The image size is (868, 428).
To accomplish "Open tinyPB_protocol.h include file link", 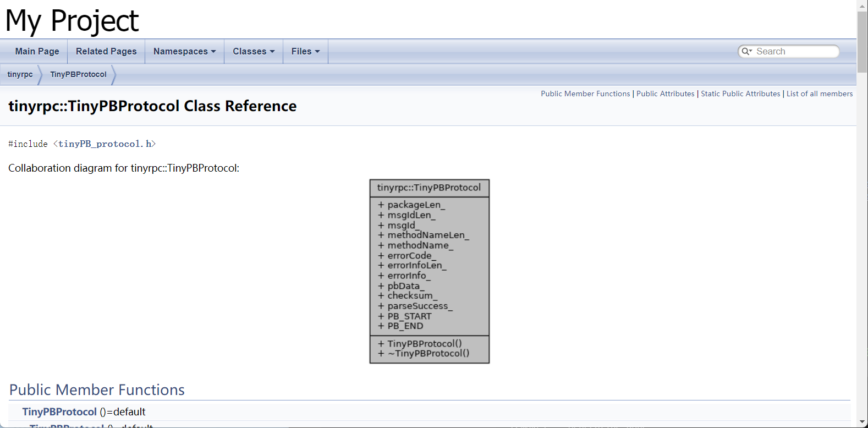I will 105,144.
